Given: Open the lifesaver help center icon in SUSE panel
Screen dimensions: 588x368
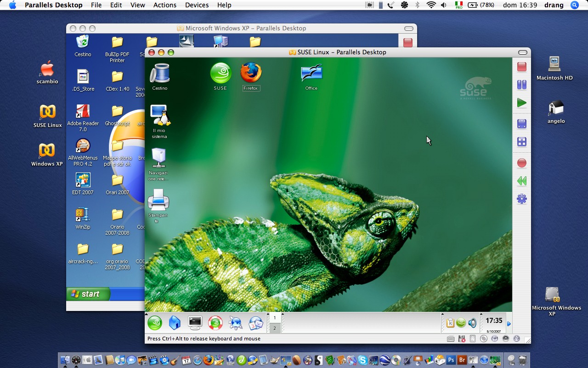Looking at the screenshot, I should [215, 323].
